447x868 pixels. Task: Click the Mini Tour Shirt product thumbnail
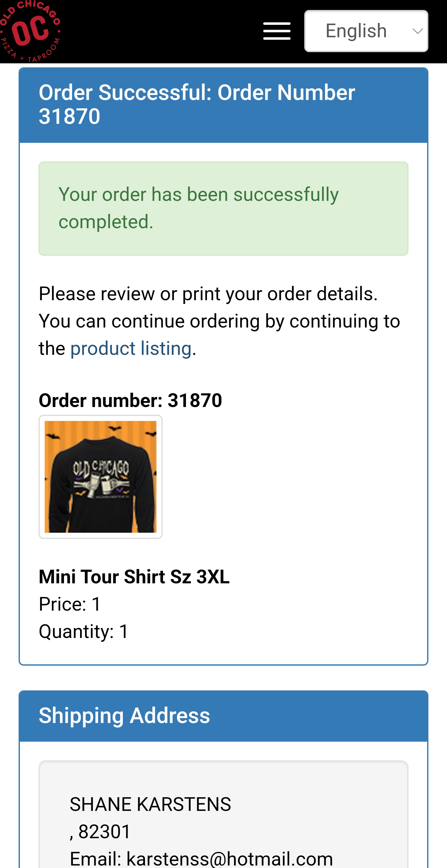pyautogui.click(x=100, y=477)
